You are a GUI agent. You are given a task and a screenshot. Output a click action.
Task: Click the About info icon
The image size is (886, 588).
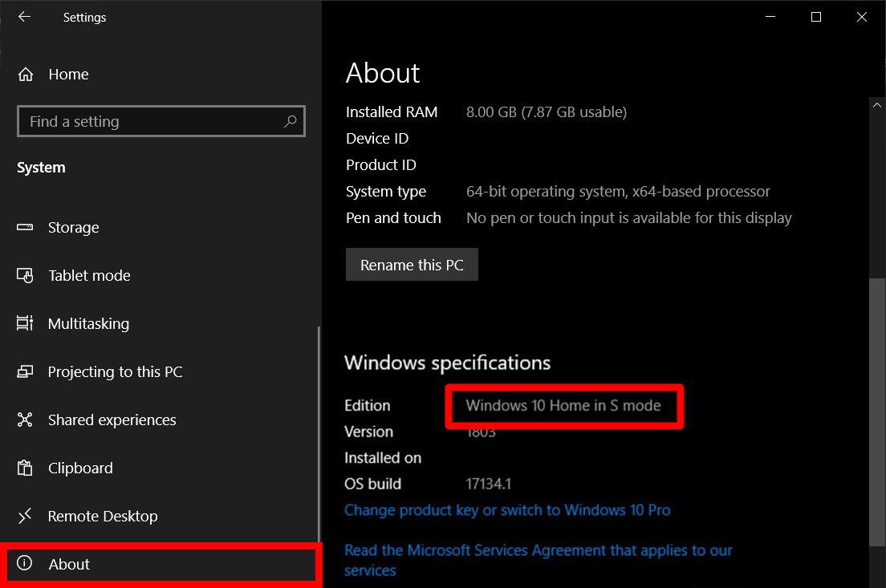(25, 564)
